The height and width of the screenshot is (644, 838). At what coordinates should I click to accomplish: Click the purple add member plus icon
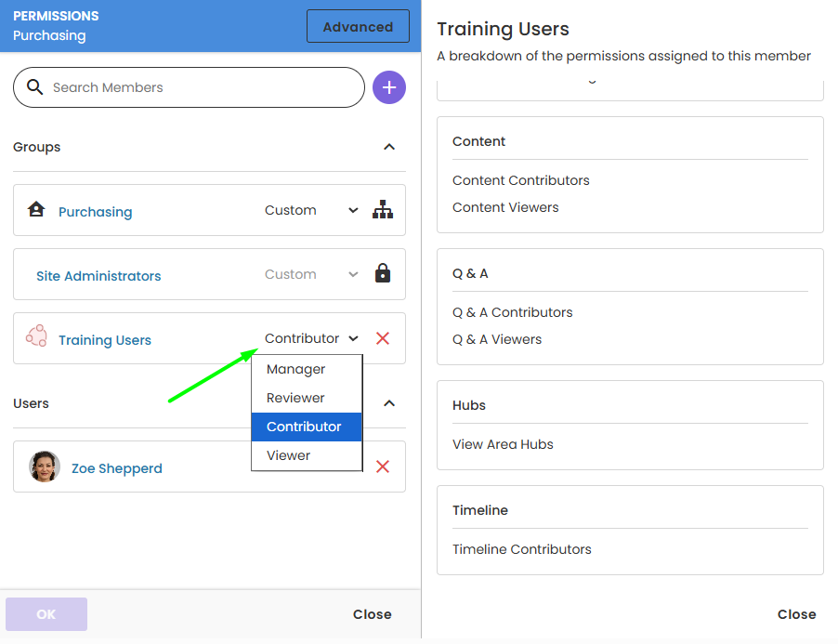[x=388, y=87]
